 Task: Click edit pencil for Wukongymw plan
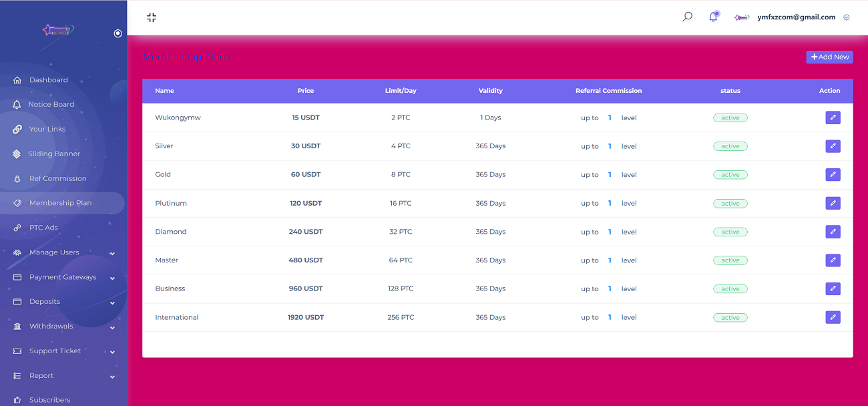833,118
